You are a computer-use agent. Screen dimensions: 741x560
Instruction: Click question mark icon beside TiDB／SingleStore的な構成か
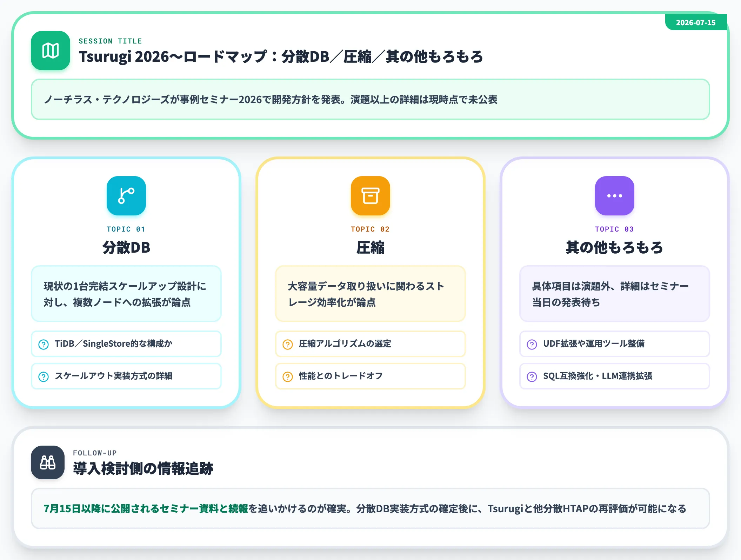[44, 344]
